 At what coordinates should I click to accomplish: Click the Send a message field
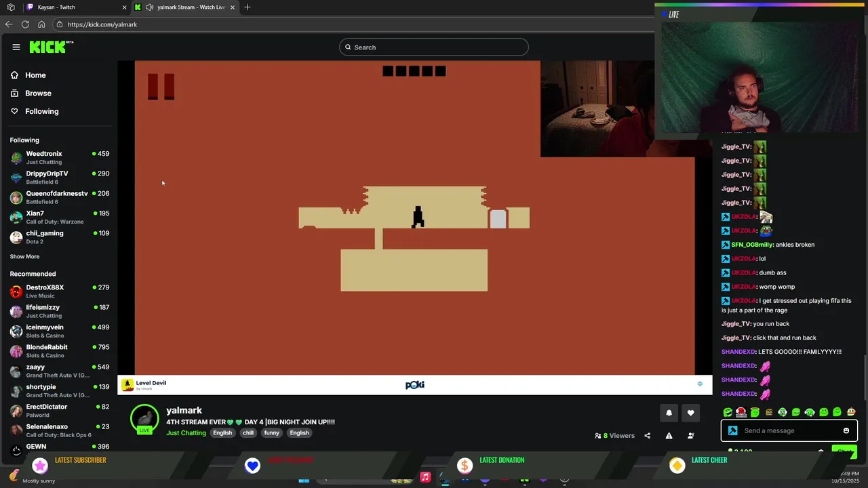(789, 430)
